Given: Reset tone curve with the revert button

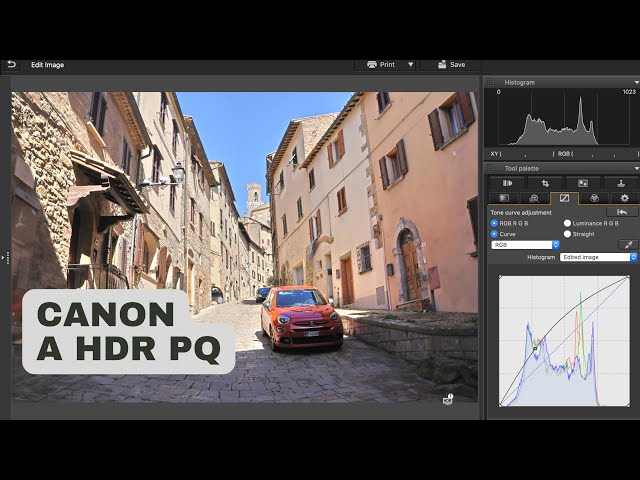Looking at the screenshot, I should pos(622,212).
